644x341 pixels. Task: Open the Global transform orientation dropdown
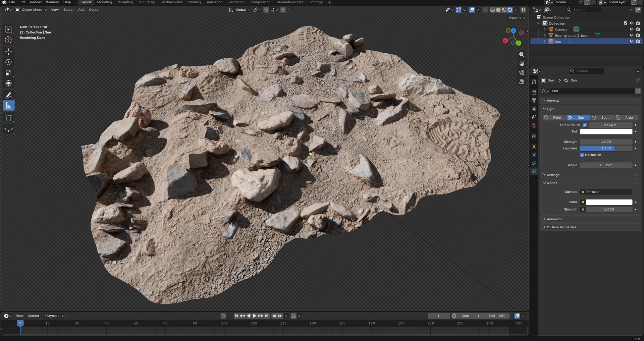(x=239, y=10)
